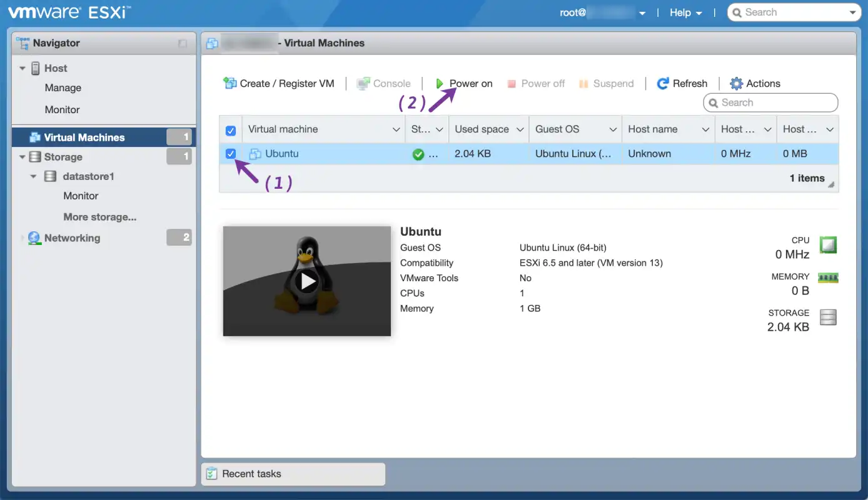Click the VMware ESXi logo
The height and width of the screenshot is (500, 868).
click(x=69, y=12)
